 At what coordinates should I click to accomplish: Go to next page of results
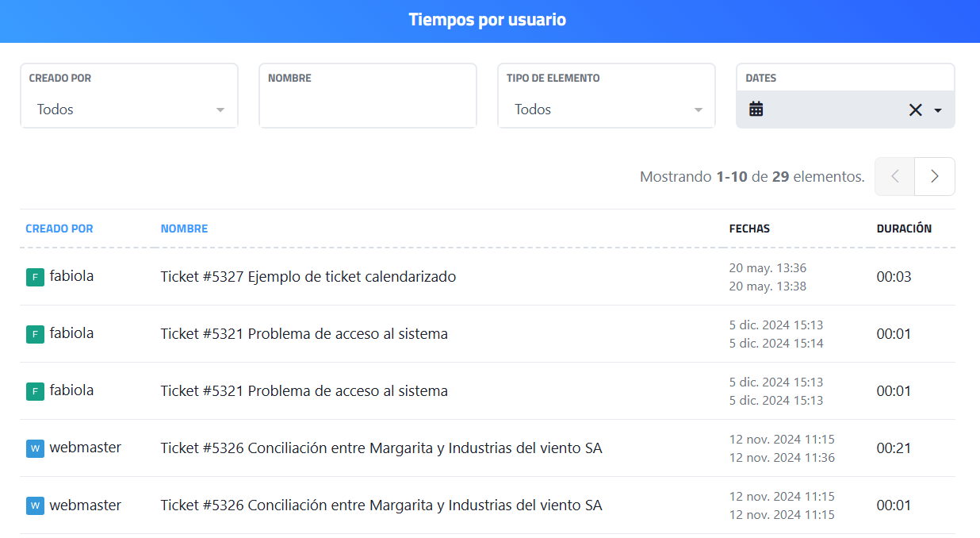point(934,176)
